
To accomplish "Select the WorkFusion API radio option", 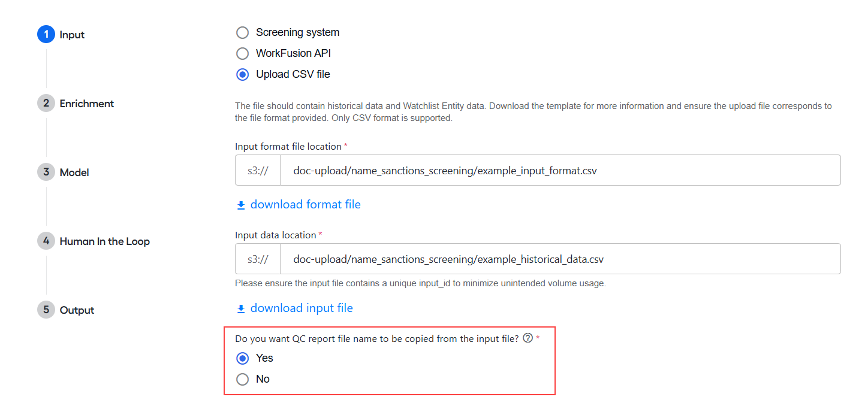I will pos(242,53).
